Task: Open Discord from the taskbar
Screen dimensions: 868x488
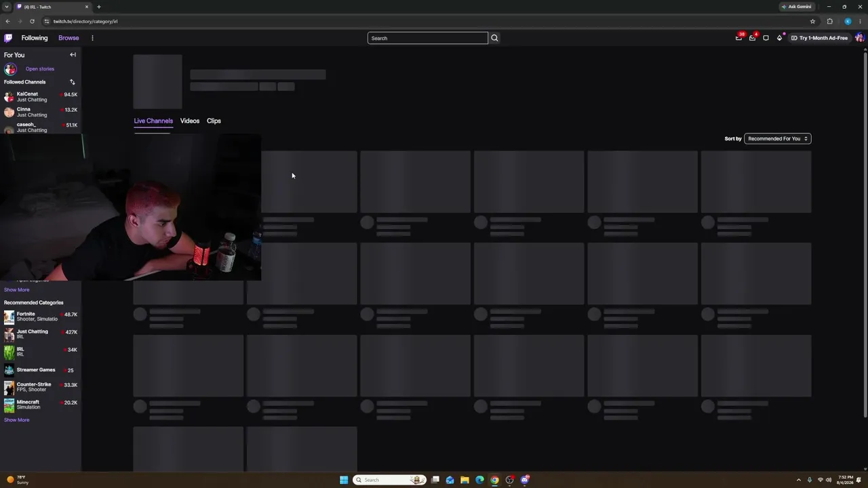Action: click(525, 480)
